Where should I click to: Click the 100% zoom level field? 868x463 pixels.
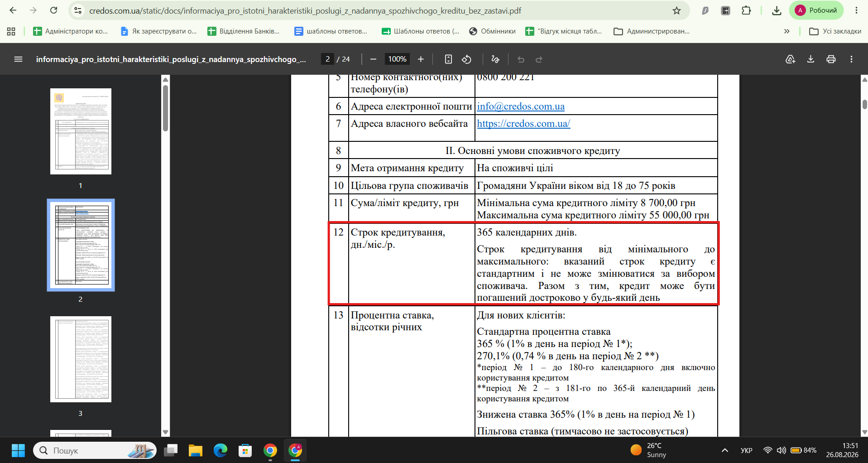pyautogui.click(x=397, y=59)
